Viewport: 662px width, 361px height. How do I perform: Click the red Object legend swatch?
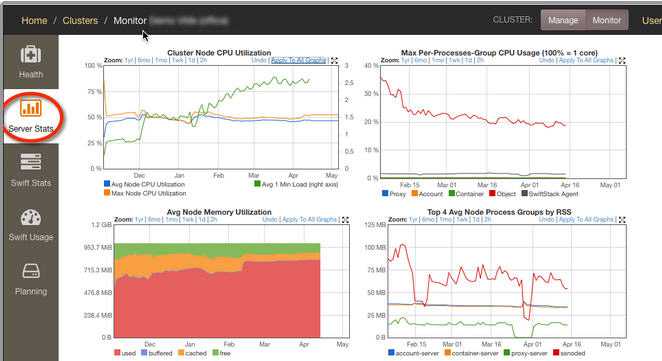point(492,193)
